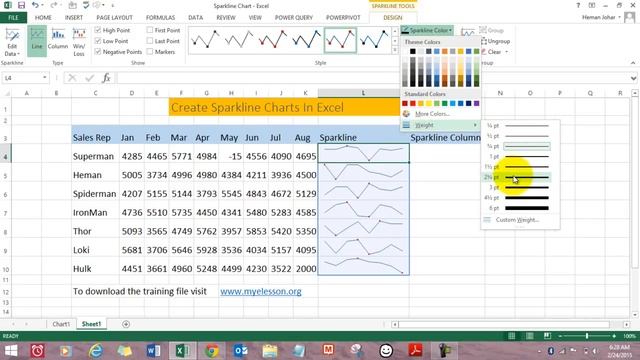The image size is (640, 360).
Task: Enable the Markers checkbox
Action: (150, 52)
